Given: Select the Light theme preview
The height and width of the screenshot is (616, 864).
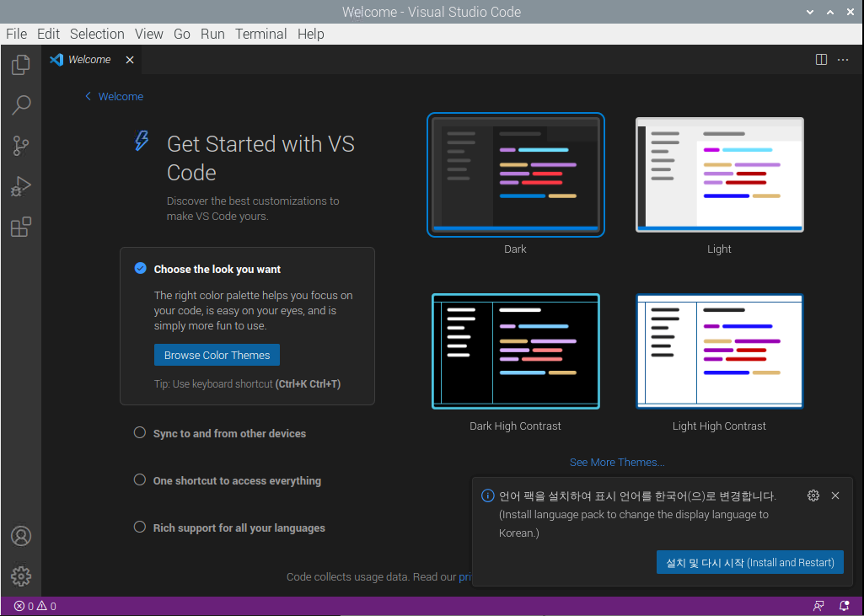Looking at the screenshot, I should coord(720,174).
